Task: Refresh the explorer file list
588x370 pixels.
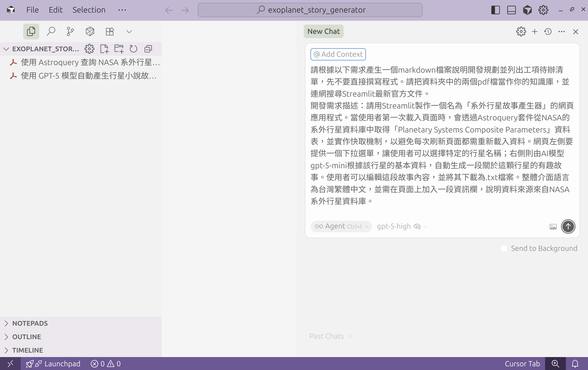Action: (133, 49)
